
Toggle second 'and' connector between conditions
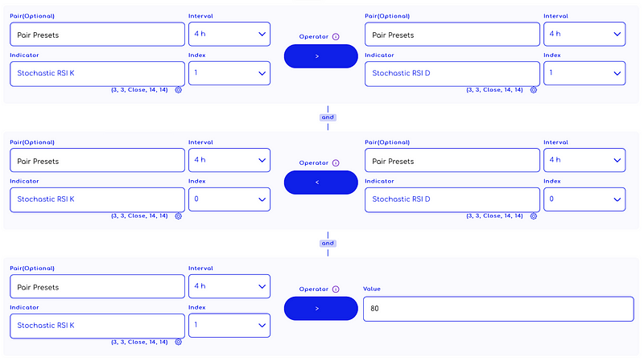(328, 244)
